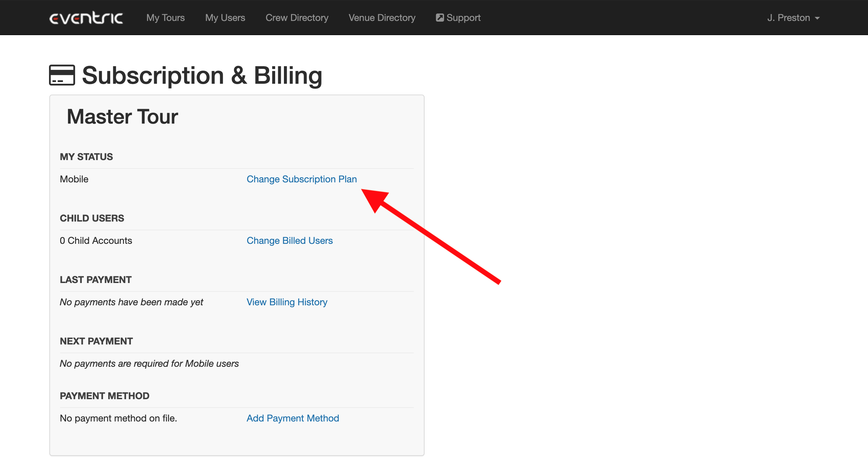This screenshot has height=462, width=868.
Task: Go to Venue Directory
Action: (382, 18)
